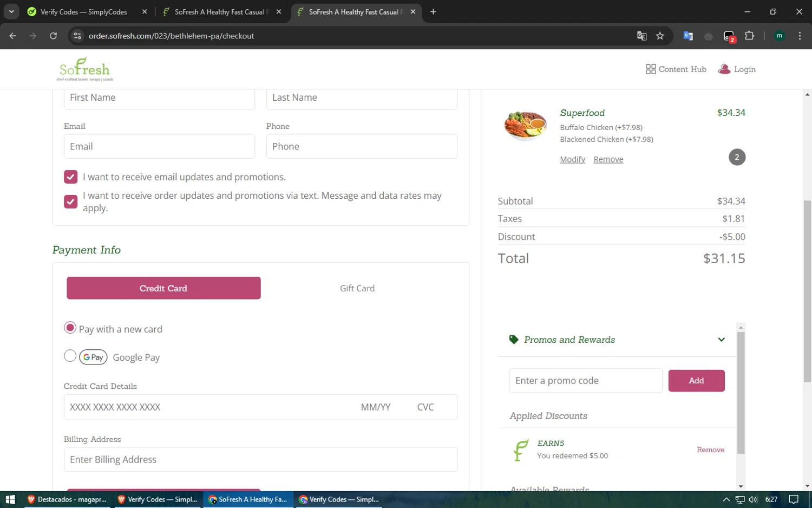
Task: Select Pay with a new card
Action: pyautogui.click(x=70, y=328)
